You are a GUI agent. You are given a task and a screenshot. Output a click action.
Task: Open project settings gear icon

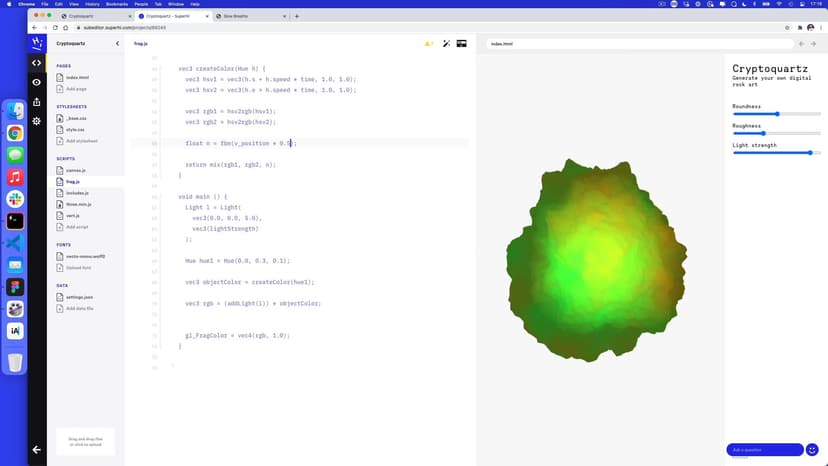click(37, 120)
